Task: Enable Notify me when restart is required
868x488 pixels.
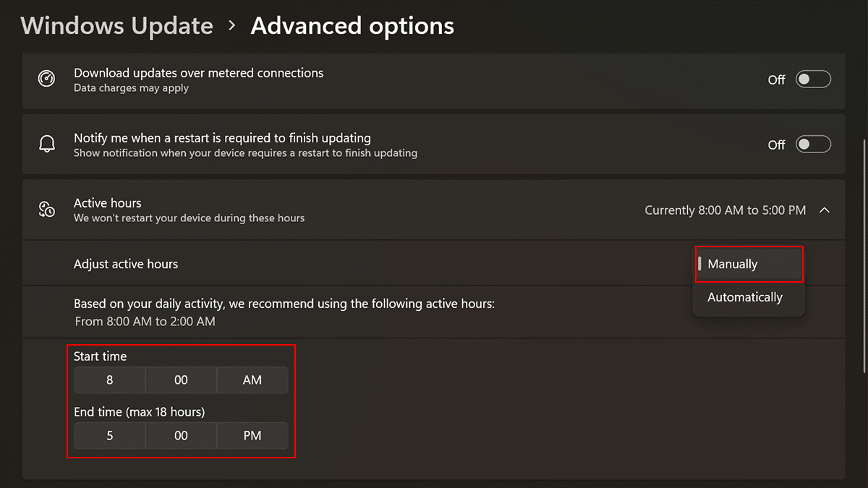Action: click(813, 145)
